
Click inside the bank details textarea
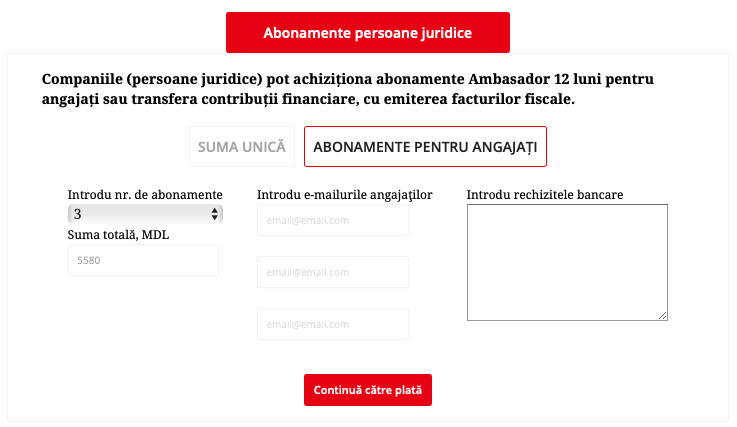coord(566,262)
